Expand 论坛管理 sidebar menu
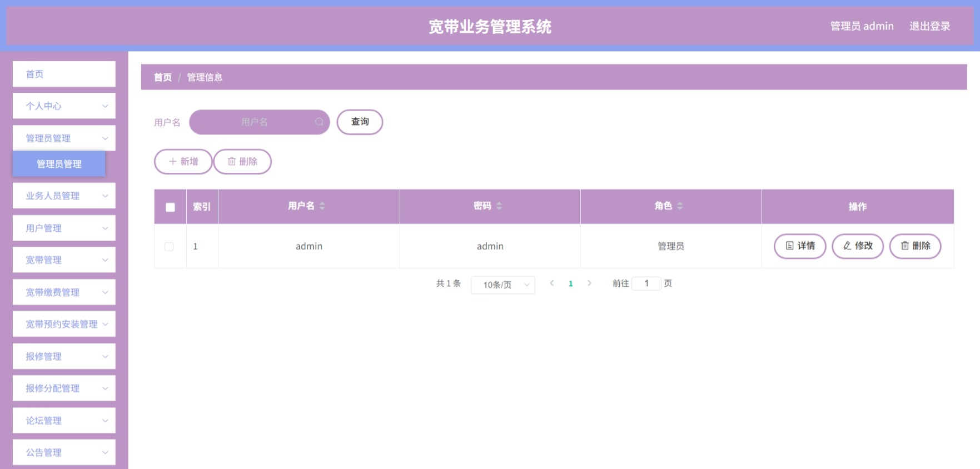Screen dimensions: 980x469 tap(64, 420)
